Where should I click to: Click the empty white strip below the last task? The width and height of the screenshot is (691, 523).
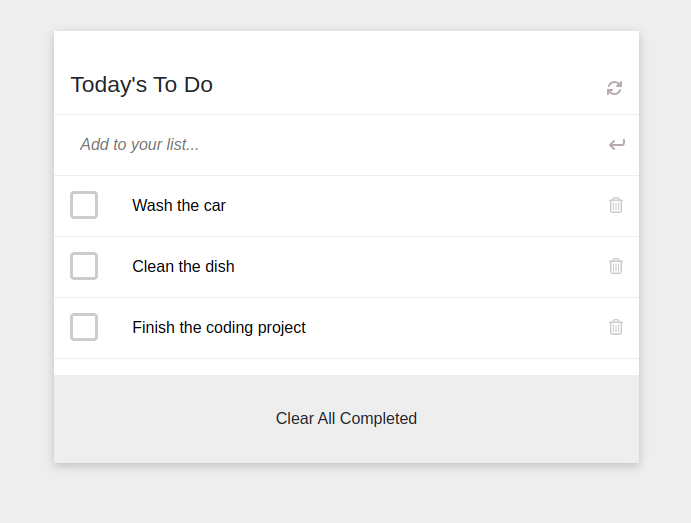point(346,367)
